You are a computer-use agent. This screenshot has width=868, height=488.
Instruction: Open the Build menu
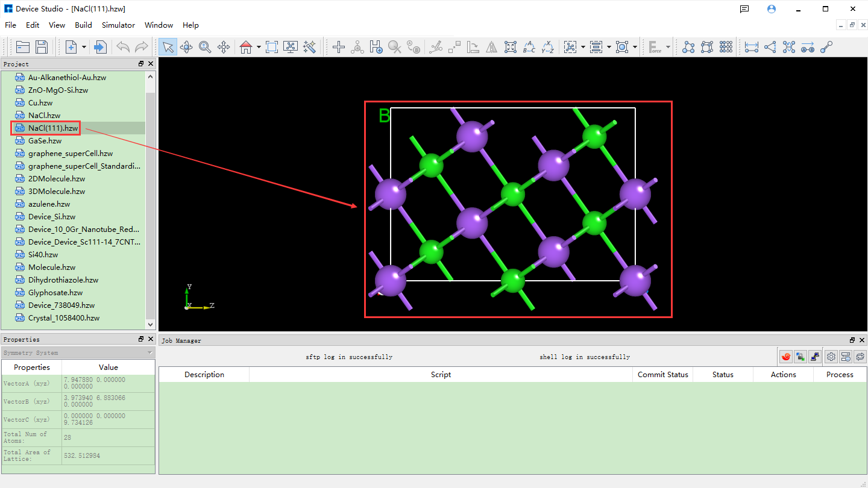point(83,25)
